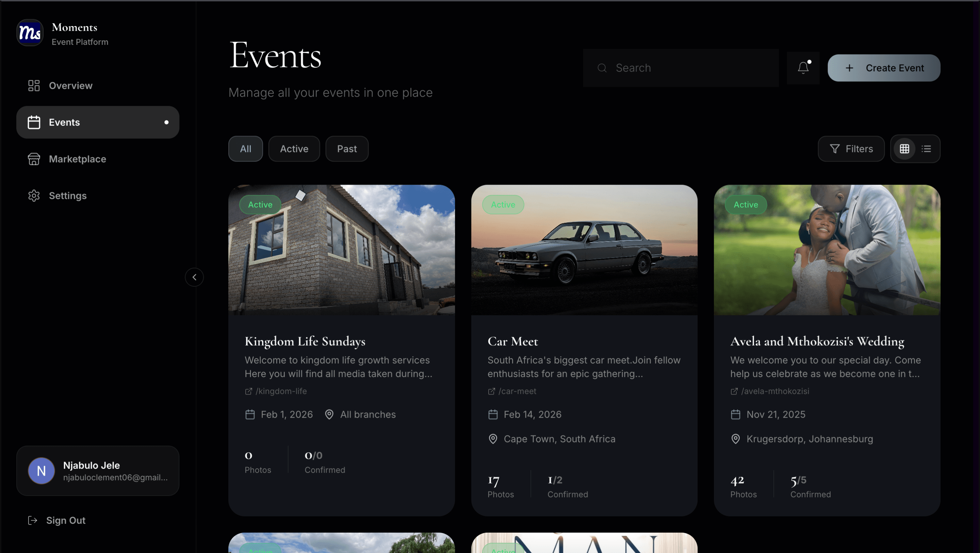
Task: Open Settings via the gear icon
Action: tap(34, 196)
